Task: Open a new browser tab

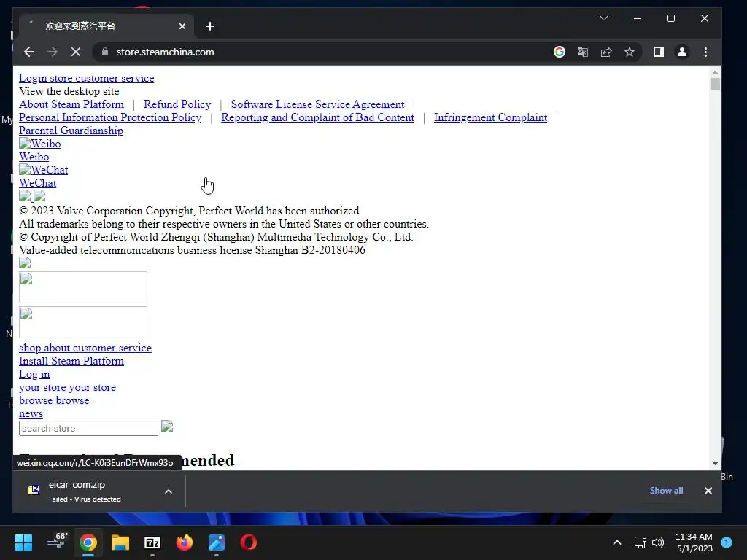Action: click(210, 26)
